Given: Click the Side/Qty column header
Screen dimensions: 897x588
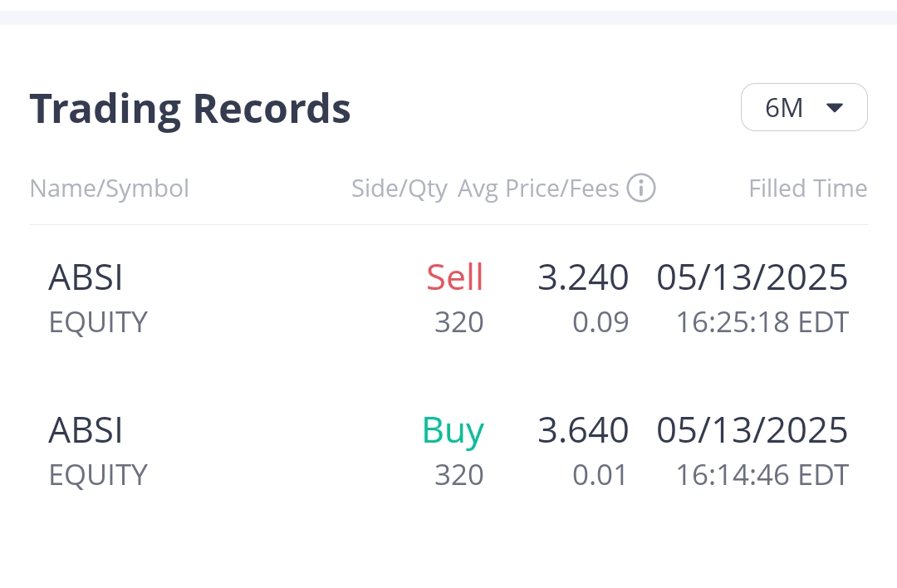Looking at the screenshot, I should (x=399, y=189).
